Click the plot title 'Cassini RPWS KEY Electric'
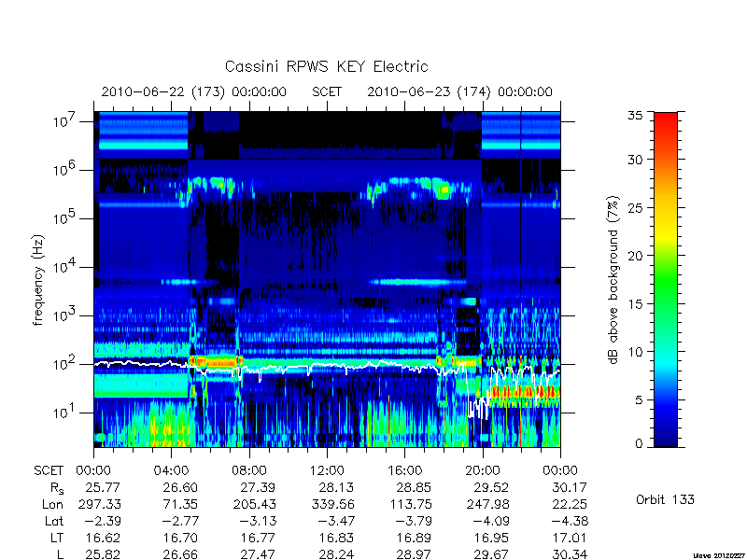The width and height of the screenshot is (747, 560). (x=326, y=66)
